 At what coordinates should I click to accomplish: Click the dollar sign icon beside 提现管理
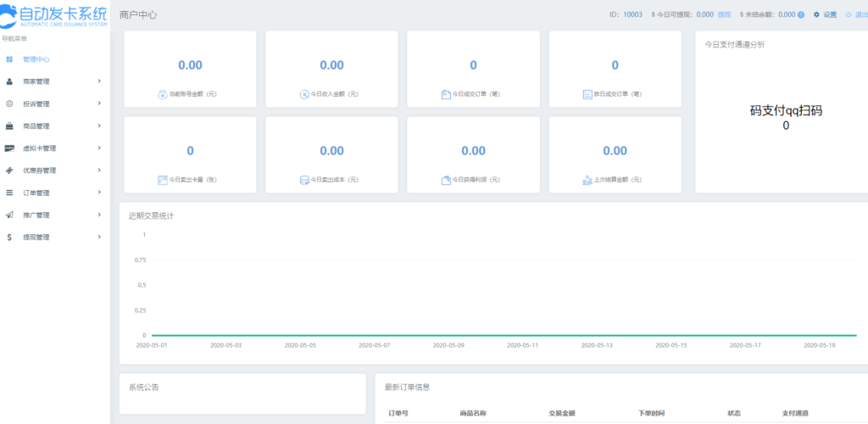point(9,237)
